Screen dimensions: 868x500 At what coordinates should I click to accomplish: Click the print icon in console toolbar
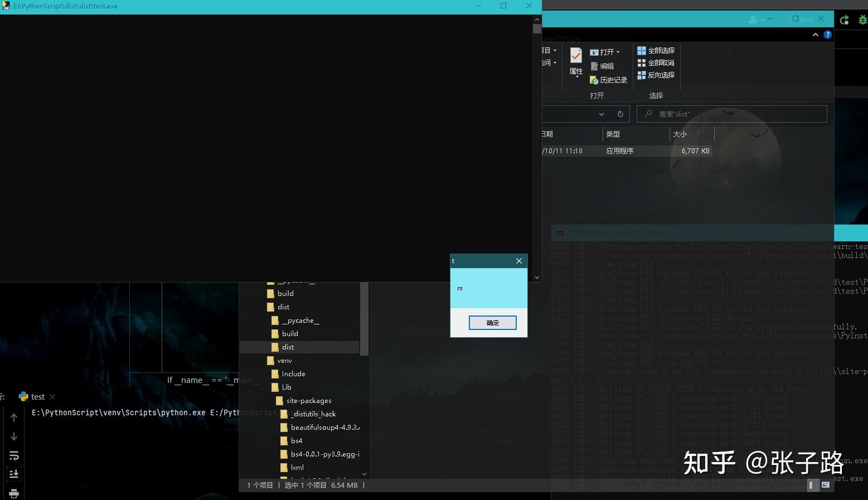pos(14,494)
